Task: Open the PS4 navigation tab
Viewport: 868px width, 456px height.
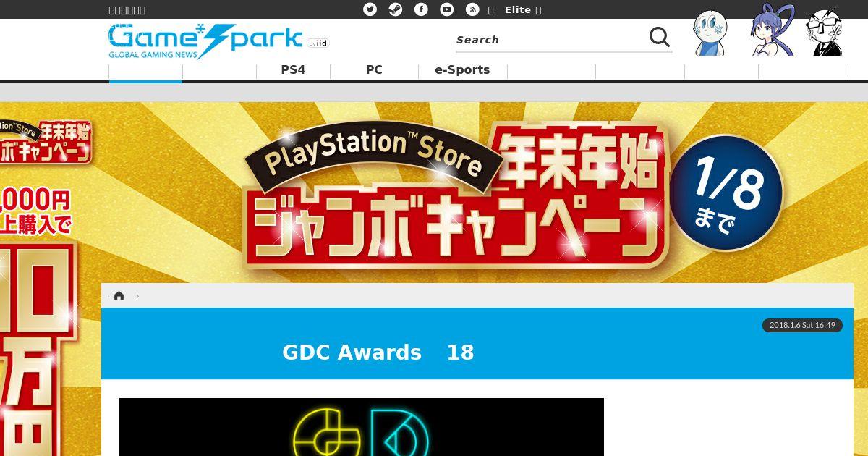Action: (293, 70)
